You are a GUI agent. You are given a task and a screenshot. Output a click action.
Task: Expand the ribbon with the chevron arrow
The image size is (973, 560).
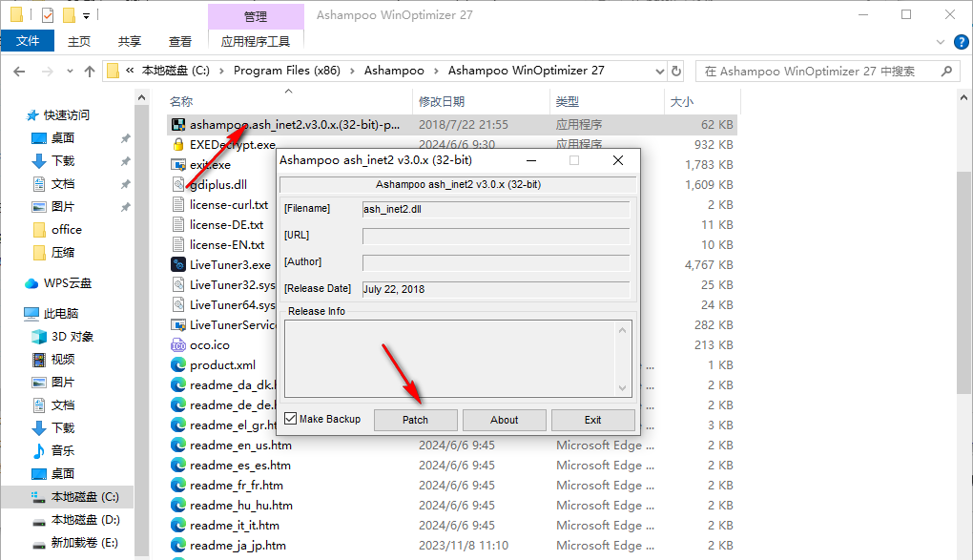pos(940,42)
